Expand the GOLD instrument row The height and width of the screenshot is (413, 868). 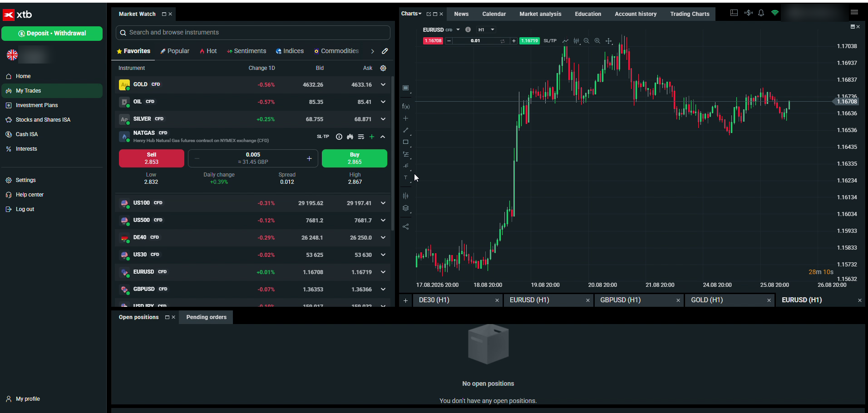383,84
